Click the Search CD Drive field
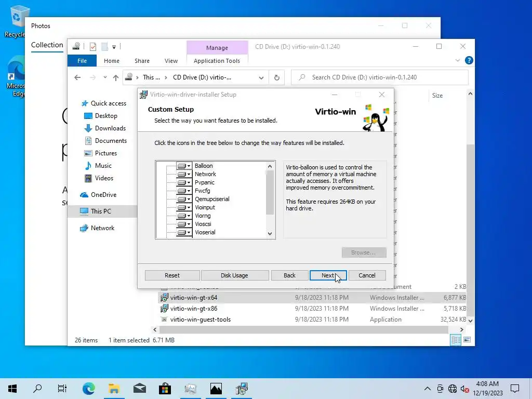 coord(380,77)
